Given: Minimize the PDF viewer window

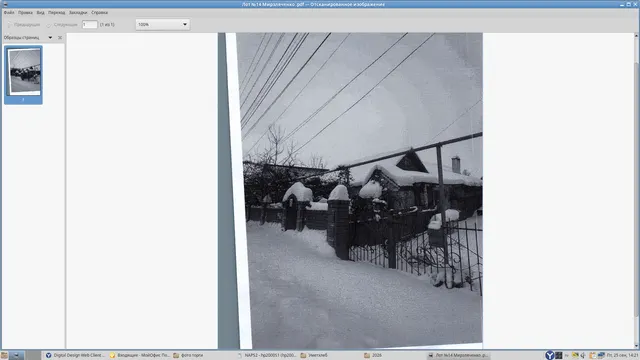Looking at the screenshot, I should pos(622,4).
